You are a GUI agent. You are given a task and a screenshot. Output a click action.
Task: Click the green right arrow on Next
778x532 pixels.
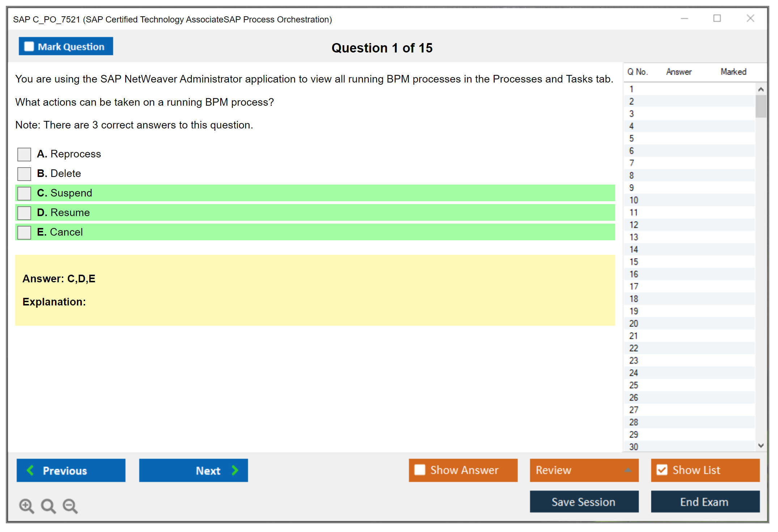pyautogui.click(x=235, y=470)
